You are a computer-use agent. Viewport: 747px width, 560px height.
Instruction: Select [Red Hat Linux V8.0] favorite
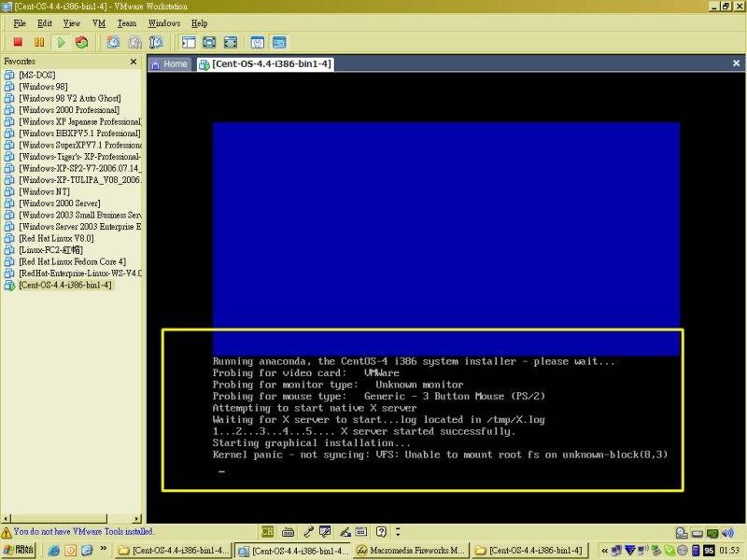click(x=49, y=238)
